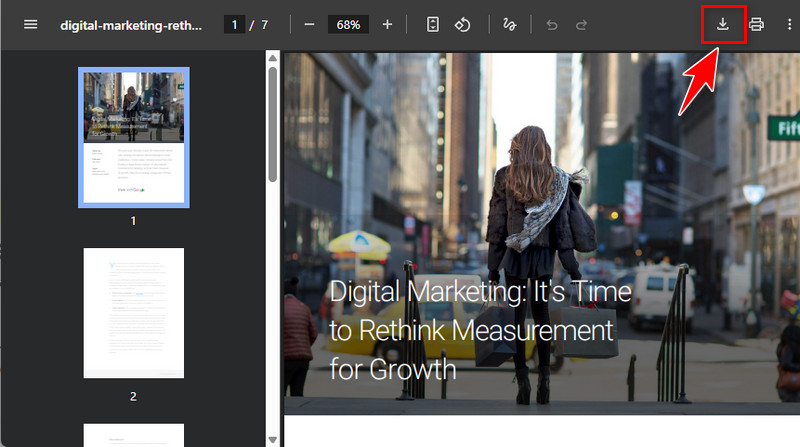Click the sidebar scrollbar up arrow
Viewport: 800px width, 447px height.
click(272, 59)
